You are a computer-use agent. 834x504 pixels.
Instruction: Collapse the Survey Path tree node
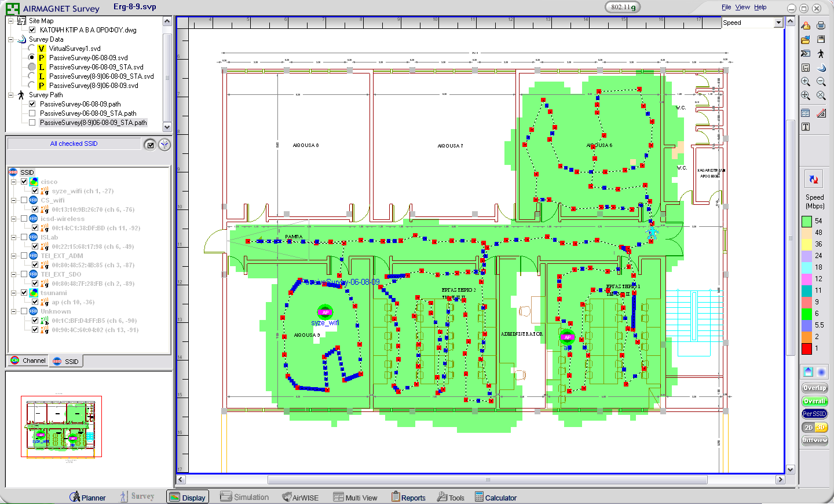[10, 95]
